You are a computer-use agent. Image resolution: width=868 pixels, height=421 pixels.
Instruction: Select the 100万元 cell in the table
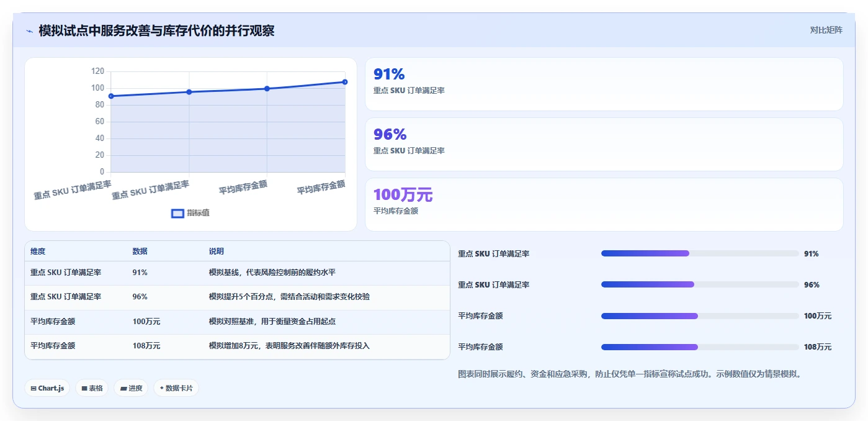(146, 322)
